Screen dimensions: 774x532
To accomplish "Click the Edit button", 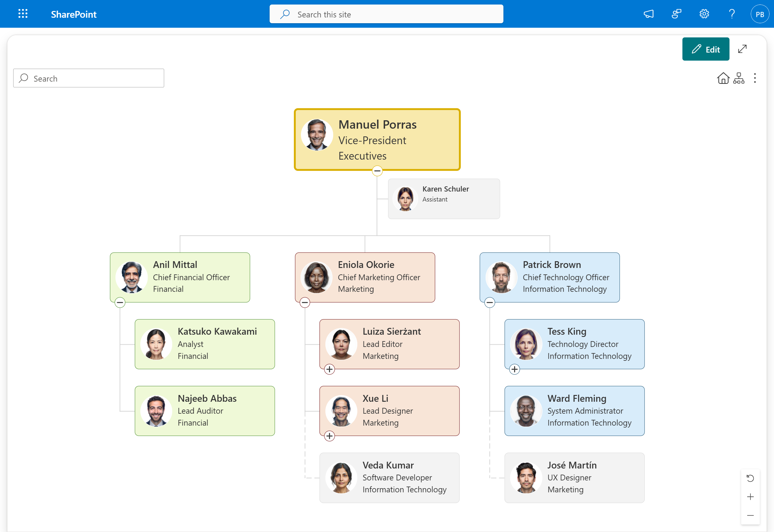I will coord(706,49).
